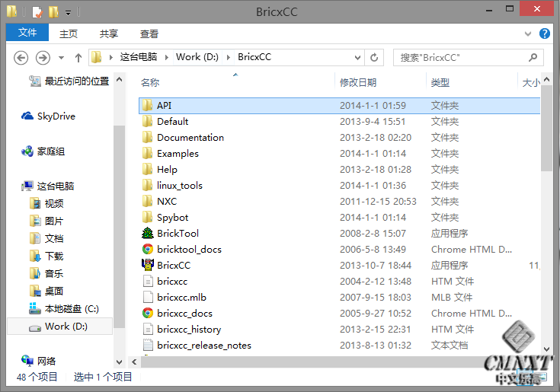This screenshot has height=392, width=560.
Task: Open the 文件 menu tab
Action: pos(27,33)
